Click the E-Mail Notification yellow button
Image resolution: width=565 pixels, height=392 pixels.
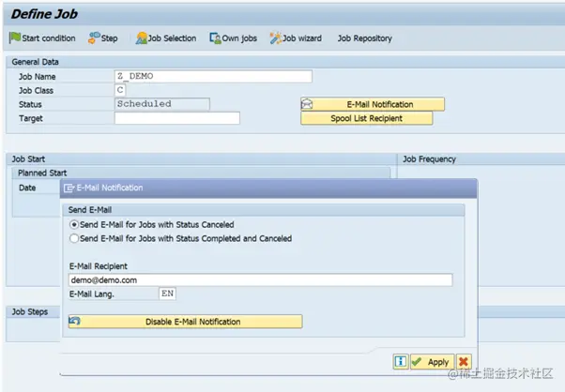[x=373, y=104]
